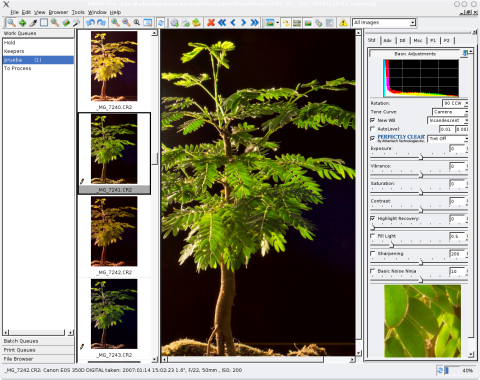Open the Perfectly Clear Tint Off dropdown
Image resolution: width=480 pixels, height=380 pixels.
[448, 139]
